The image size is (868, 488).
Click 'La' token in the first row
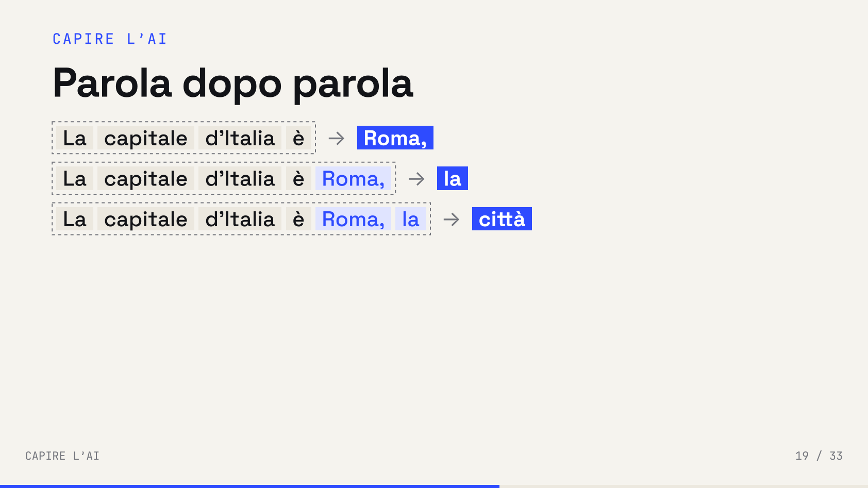[x=75, y=138]
